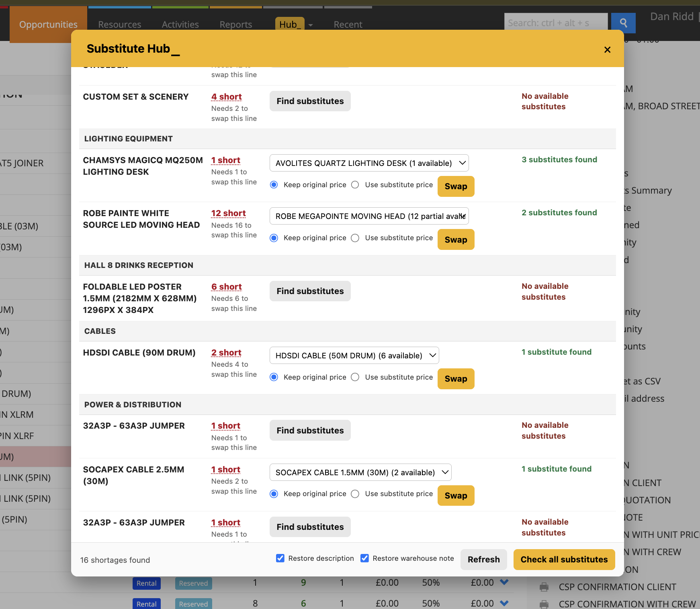The width and height of the screenshot is (700, 609).
Task: Select Use substitute price for ROBE PAINTE
Action: (355, 238)
